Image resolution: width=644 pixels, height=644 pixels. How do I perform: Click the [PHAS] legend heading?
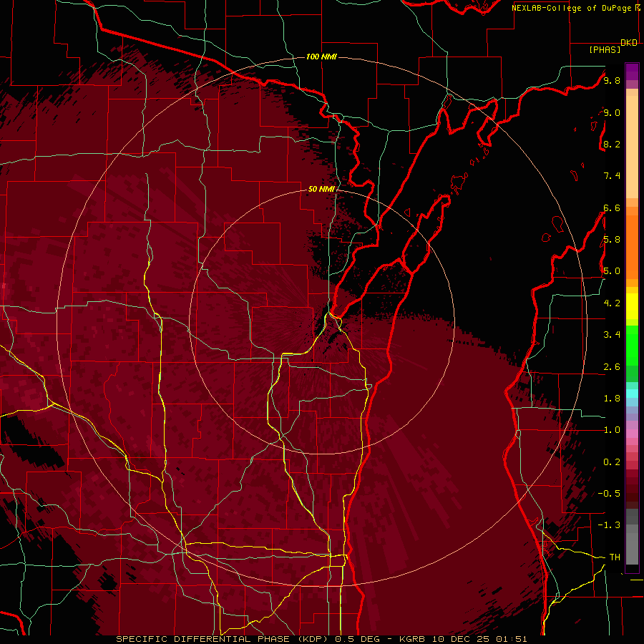(605, 50)
